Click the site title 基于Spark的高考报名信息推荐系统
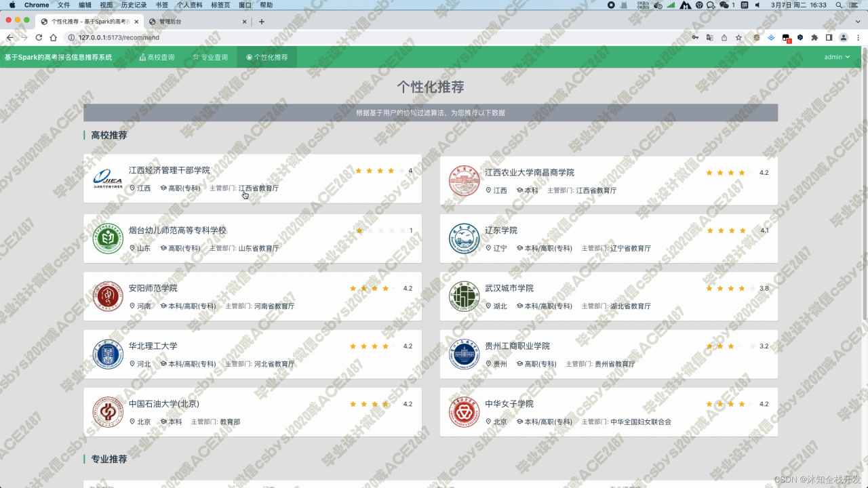The image size is (868, 488). (x=58, y=58)
